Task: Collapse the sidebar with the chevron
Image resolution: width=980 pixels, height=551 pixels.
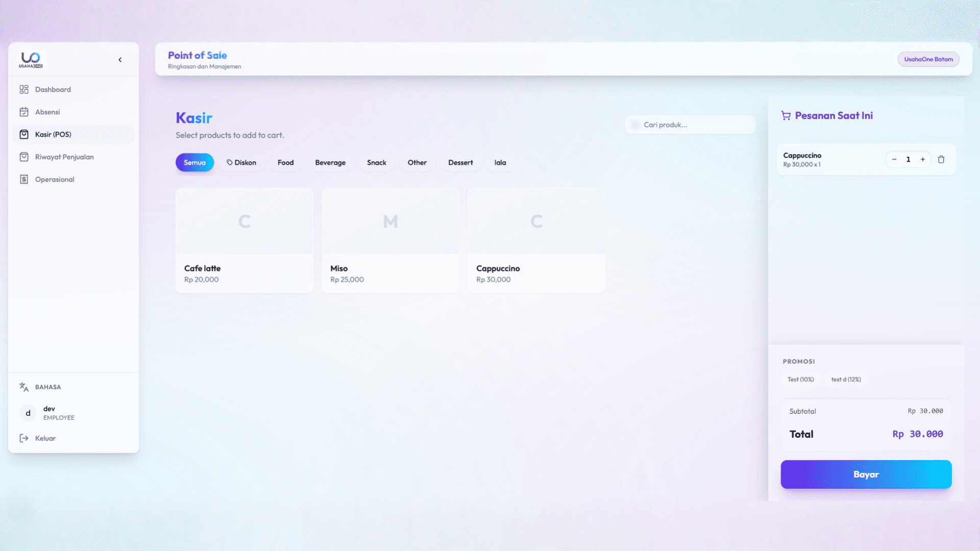Action: click(x=120, y=60)
